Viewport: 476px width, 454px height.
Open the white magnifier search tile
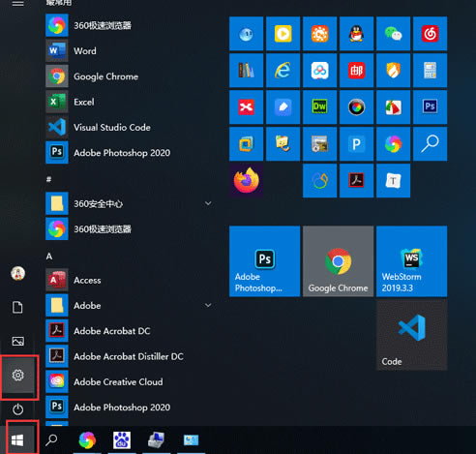(430, 144)
